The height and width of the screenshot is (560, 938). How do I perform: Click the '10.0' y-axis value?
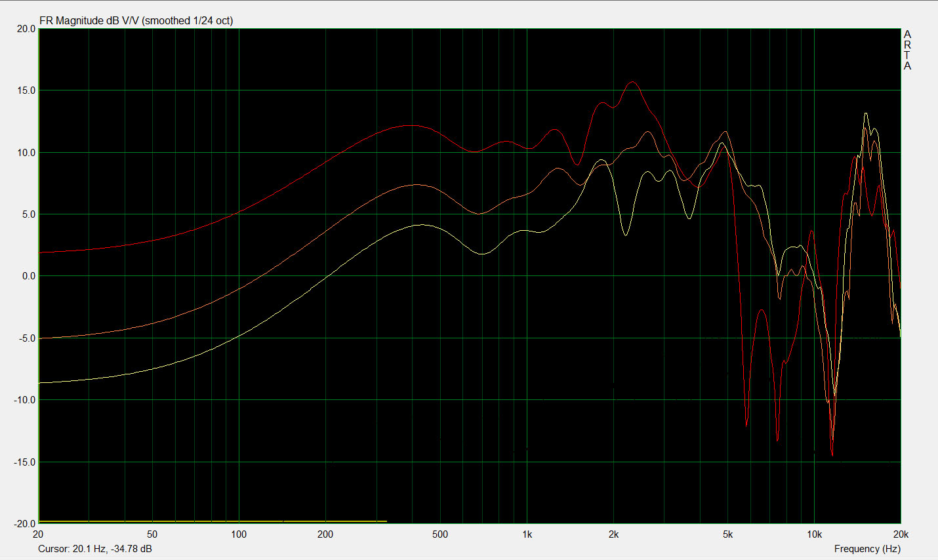tap(26, 153)
